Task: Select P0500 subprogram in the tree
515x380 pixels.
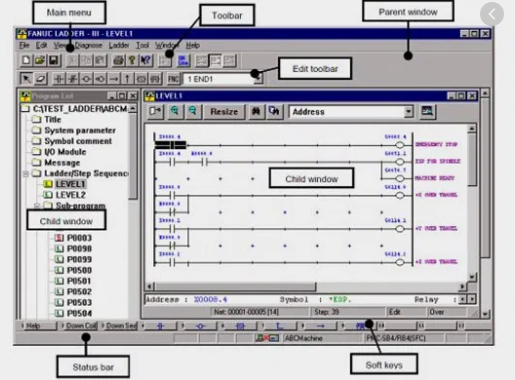Action: coord(79,270)
